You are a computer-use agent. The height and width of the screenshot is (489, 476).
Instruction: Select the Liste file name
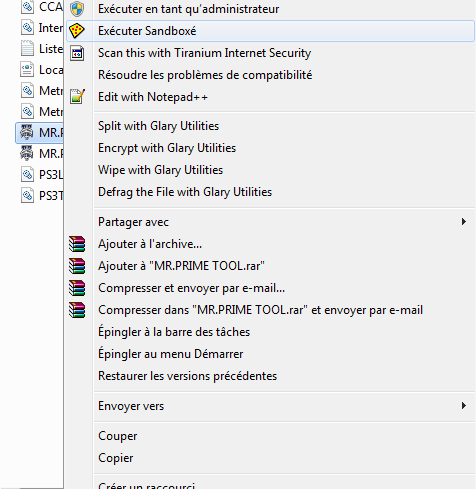coord(51,49)
